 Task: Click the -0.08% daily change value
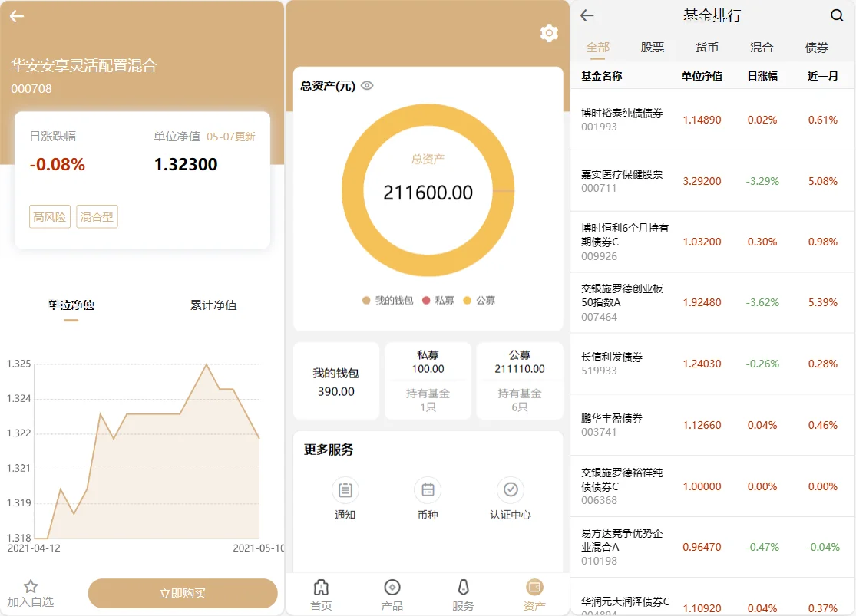58,164
